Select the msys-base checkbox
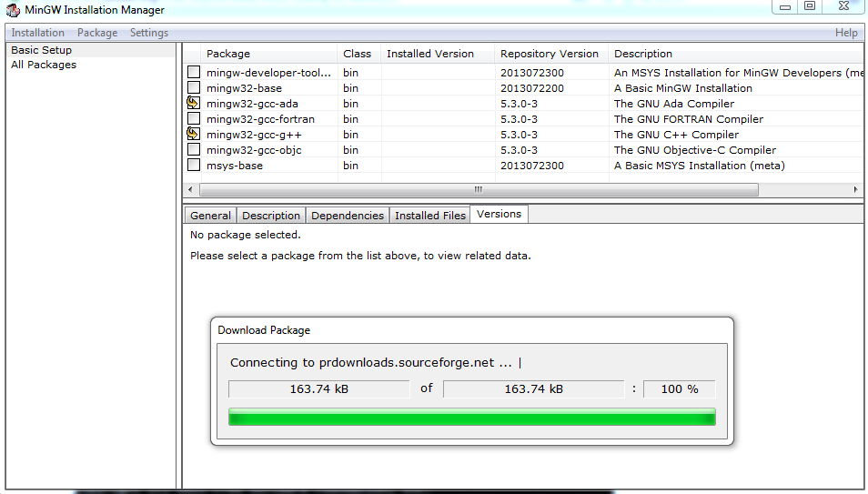Viewport: 868px width, 494px height. pos(194,165)
